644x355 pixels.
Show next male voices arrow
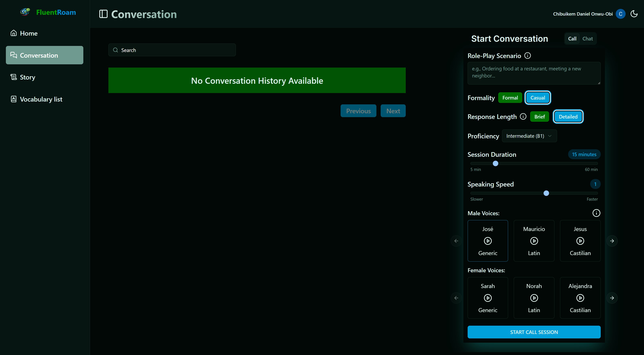coord(612,241)
